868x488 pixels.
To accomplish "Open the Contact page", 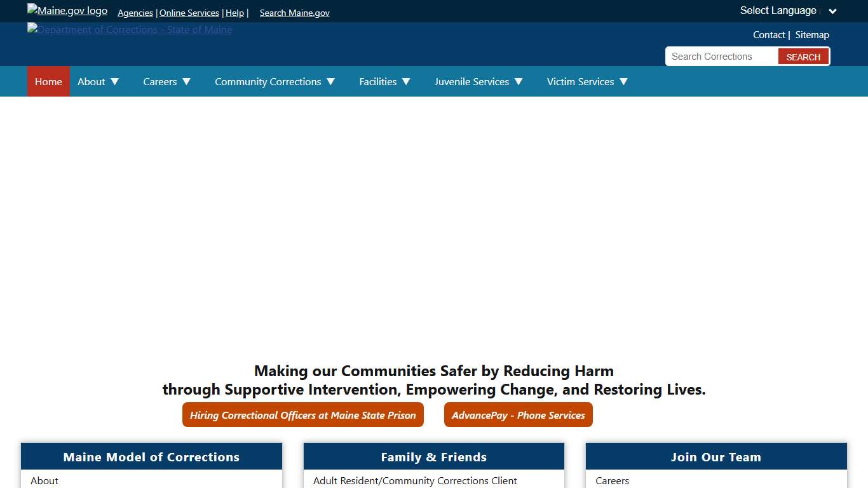I will (x=769, y=34).
